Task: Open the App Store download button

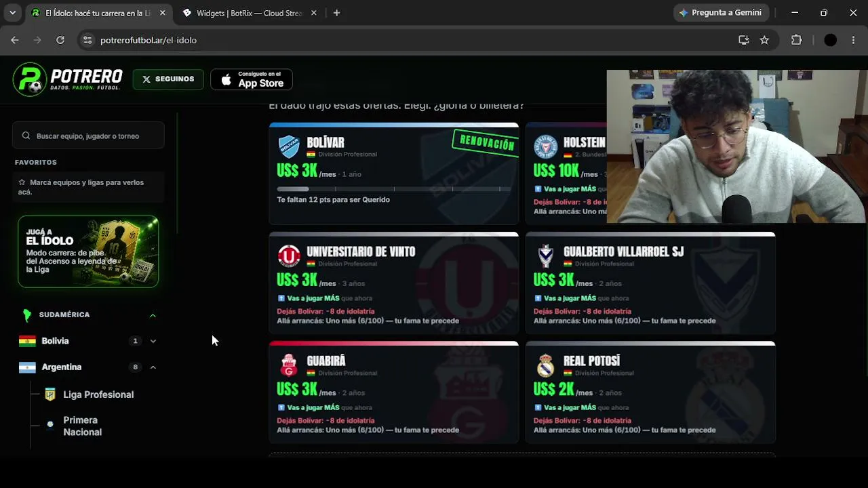Action: [x=252, y=79]
